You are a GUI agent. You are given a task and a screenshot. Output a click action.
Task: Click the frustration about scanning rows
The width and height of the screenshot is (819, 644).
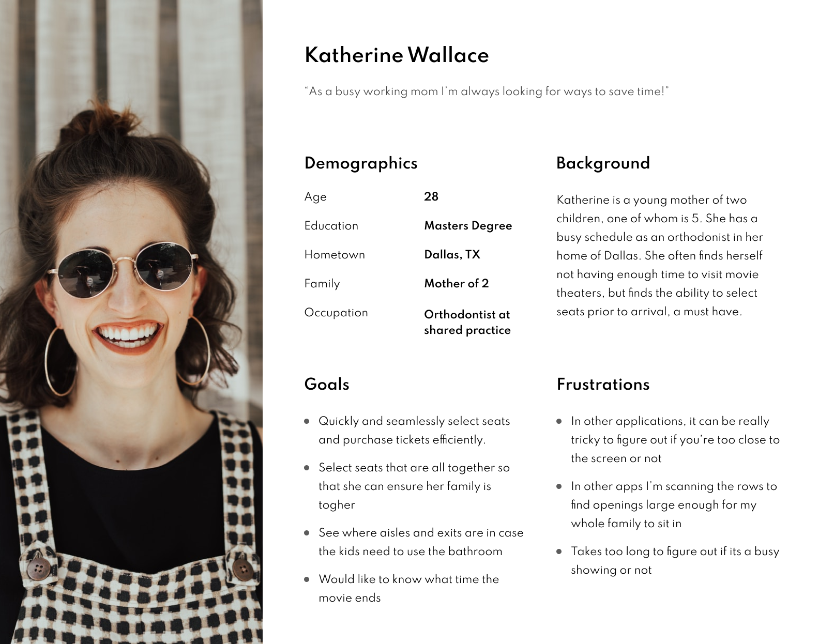(x=673, y=505)
